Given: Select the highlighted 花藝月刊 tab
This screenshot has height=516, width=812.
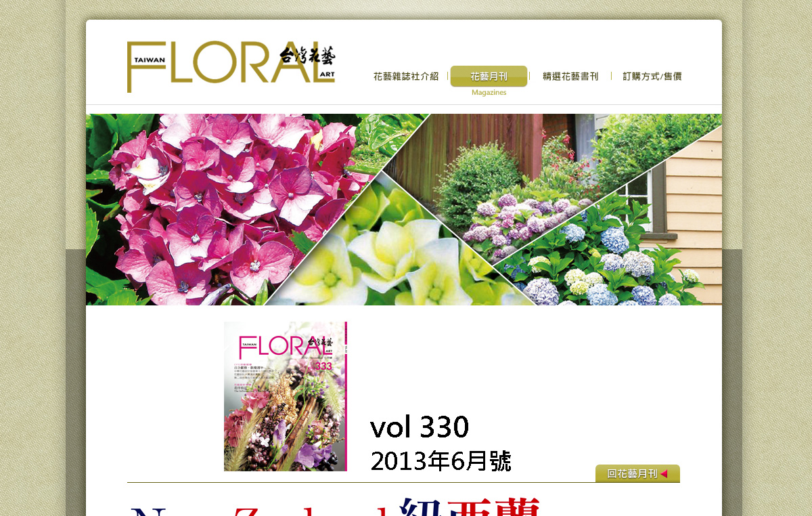Looking at the screenshot, I should tap(489, 77).
